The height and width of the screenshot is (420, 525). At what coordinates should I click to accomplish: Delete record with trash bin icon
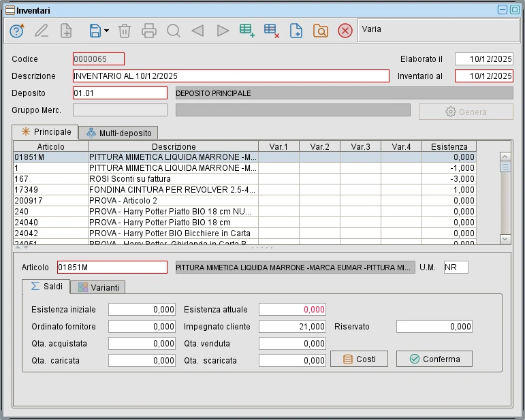(124, 31)
